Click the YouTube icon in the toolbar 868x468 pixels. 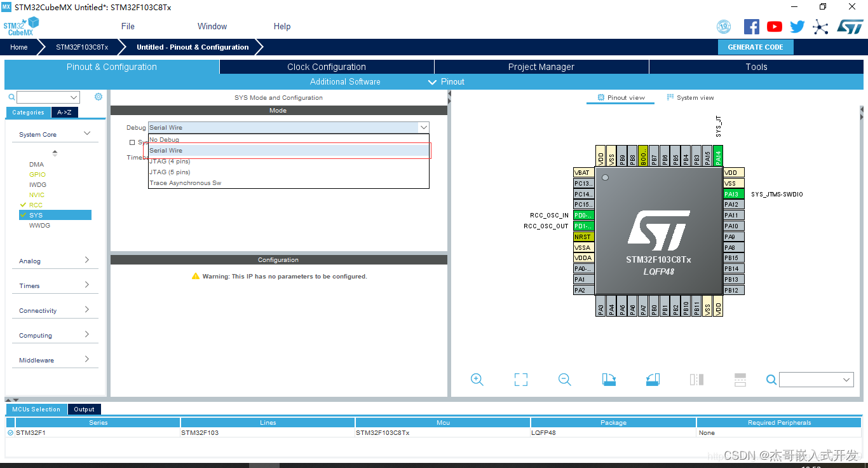tap(774, 26)
